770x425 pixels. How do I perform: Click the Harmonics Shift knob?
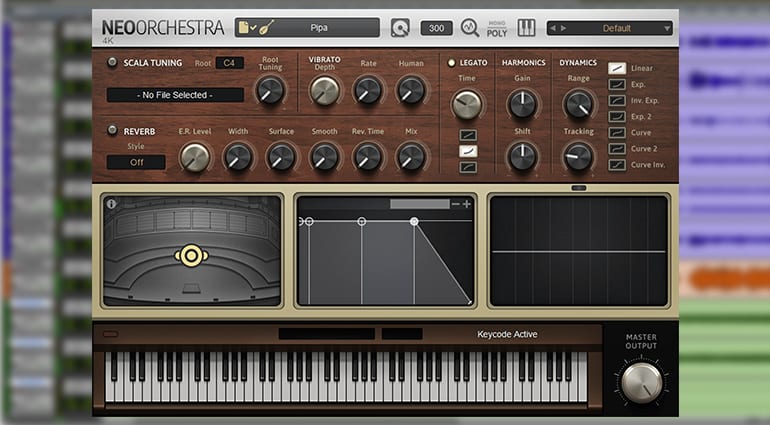[522, 157]
